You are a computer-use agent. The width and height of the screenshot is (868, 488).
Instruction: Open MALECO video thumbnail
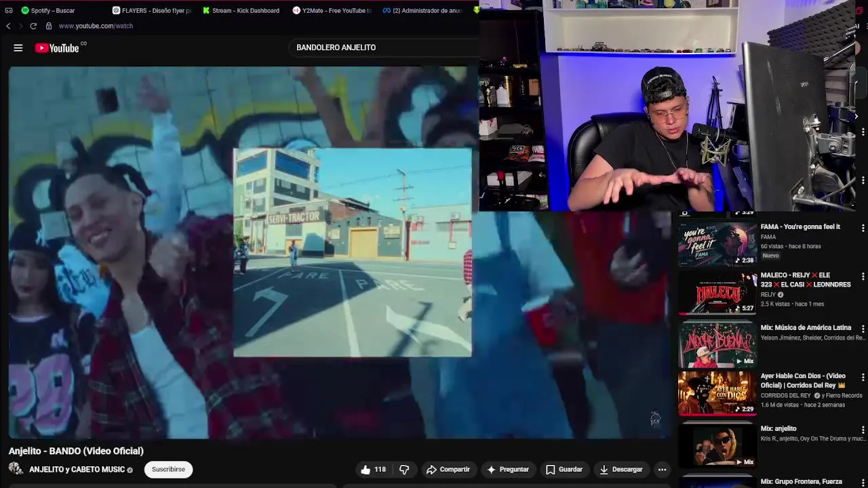pyautogui.click(x=717, y=293)
